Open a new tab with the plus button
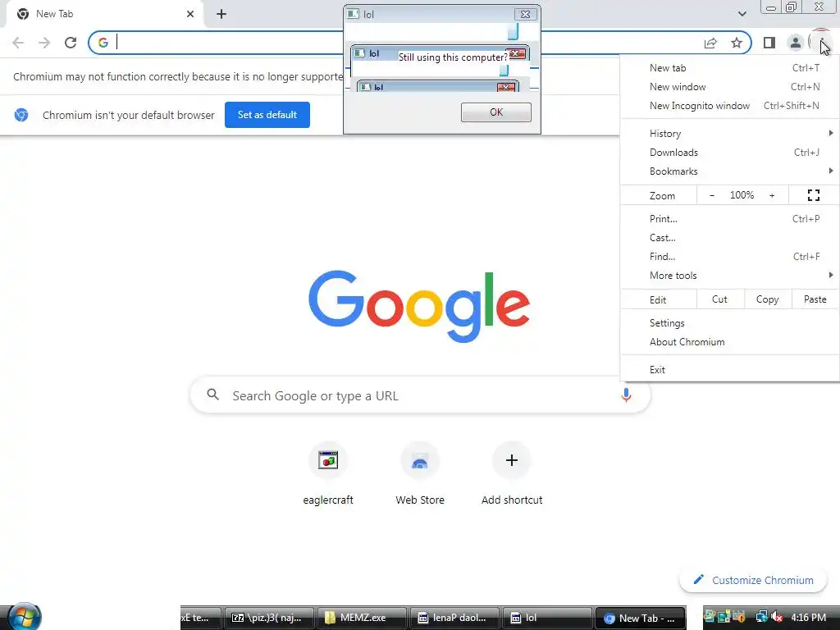Viewport: 840px width, 630px height. click(221, 14)
